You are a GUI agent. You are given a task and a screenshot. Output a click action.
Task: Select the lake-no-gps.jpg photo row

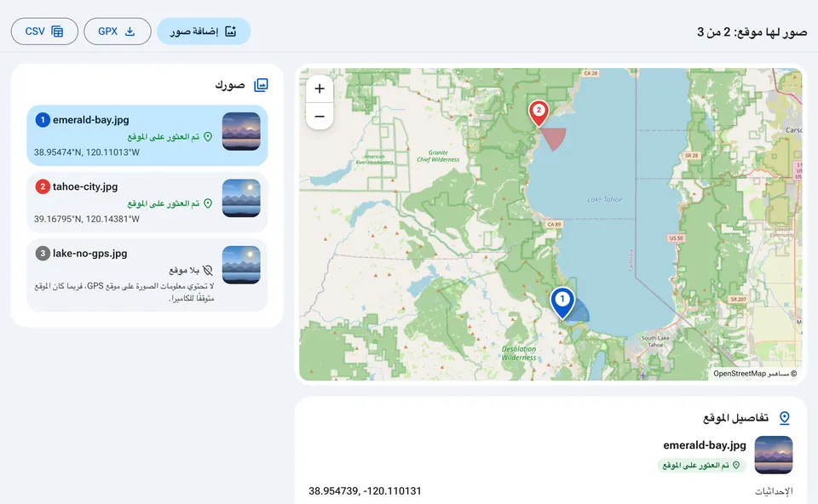147,275
